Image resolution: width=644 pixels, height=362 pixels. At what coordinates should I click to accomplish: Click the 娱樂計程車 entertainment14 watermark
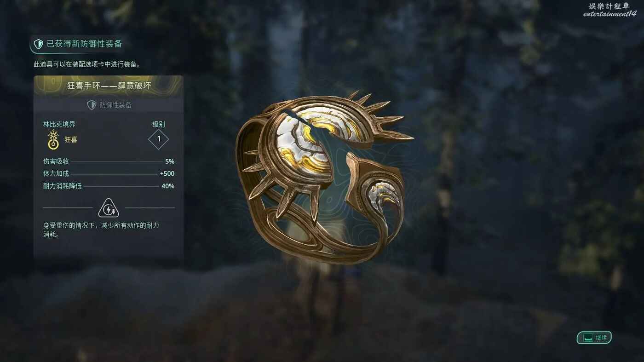[x=610, y=10]
